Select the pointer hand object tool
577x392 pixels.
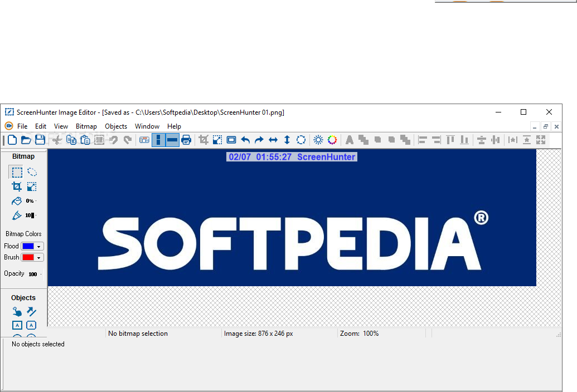click(17, 312)
